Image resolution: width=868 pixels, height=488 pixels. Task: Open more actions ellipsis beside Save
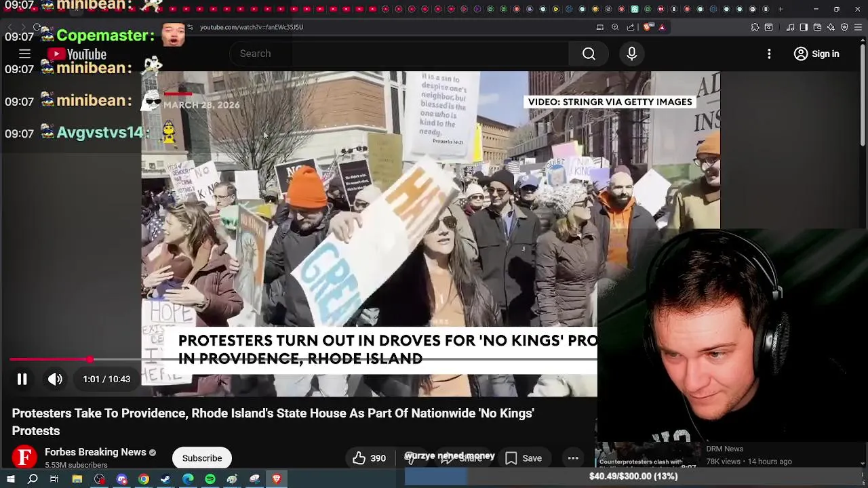pyautogui.click(x=573, y=458)
